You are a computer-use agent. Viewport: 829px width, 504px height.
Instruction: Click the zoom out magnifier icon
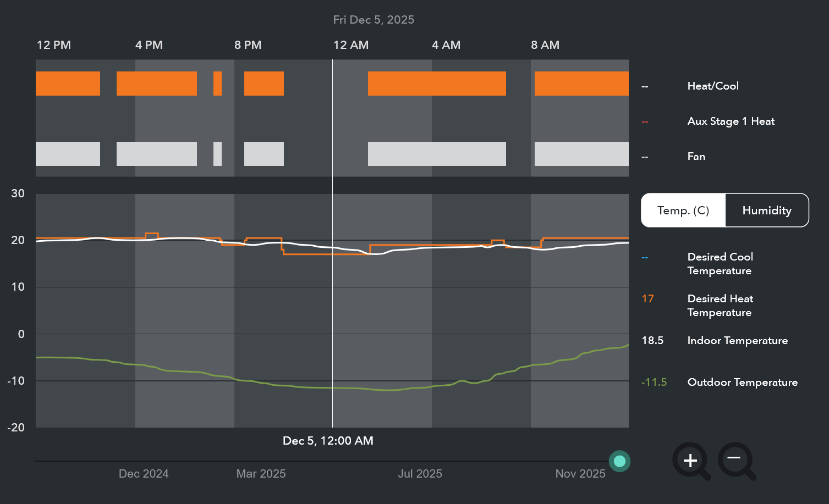click(735, 460)
